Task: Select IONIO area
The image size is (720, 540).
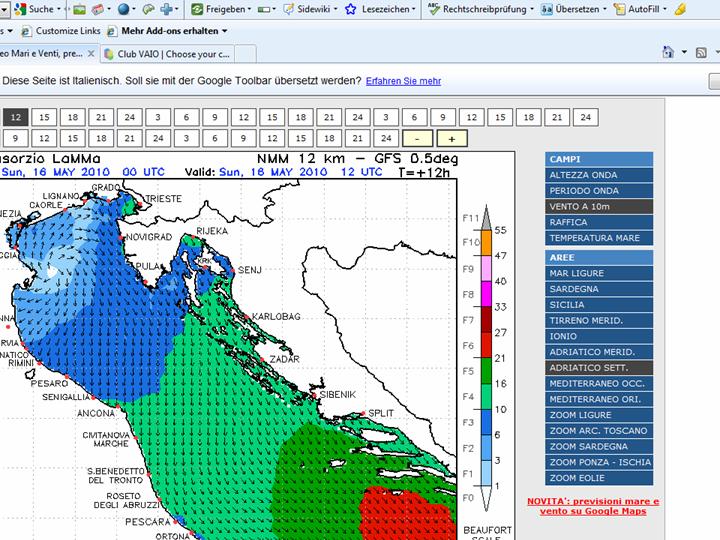Action: (599, 336)
